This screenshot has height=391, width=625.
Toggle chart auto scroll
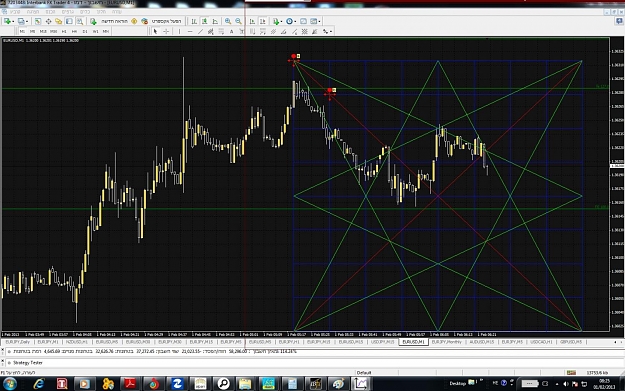pyautogui.click(x=252, y=21)
